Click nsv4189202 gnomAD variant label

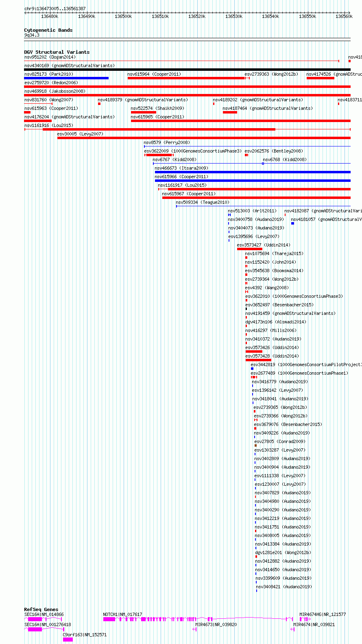coord(258,100)
